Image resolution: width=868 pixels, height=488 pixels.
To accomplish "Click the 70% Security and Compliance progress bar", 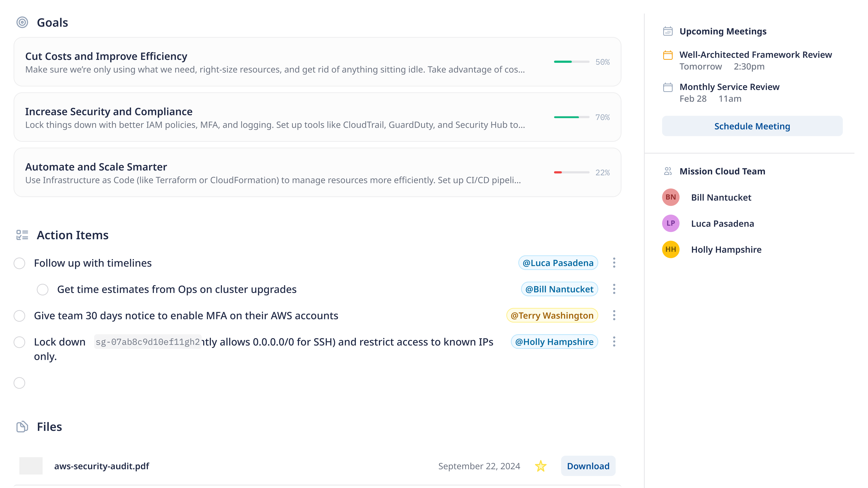I will point(571,117).
